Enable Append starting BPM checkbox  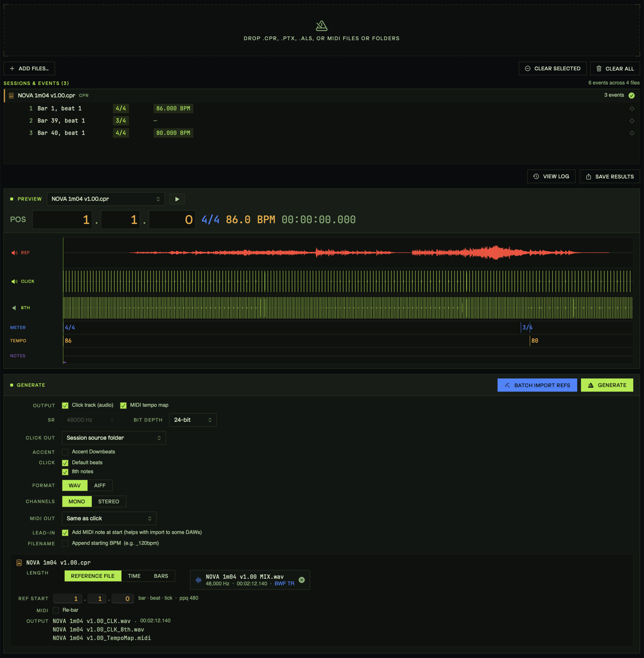[x=65, y=543]
